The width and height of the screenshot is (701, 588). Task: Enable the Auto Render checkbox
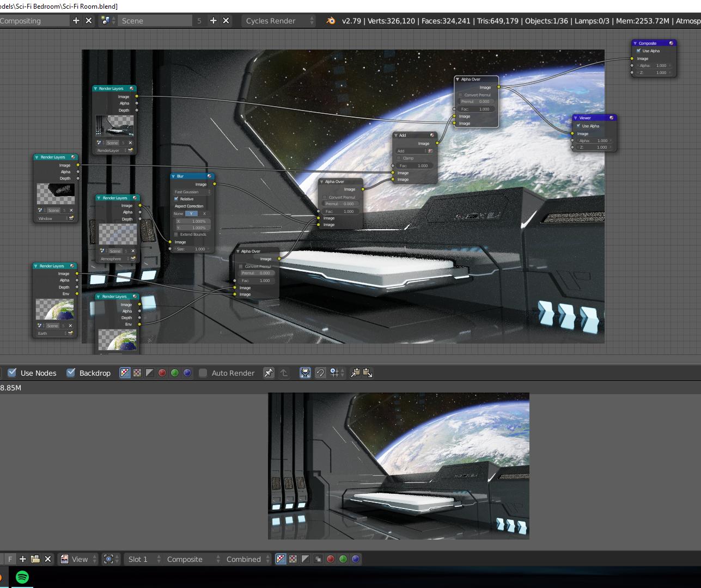coord(203,373)
